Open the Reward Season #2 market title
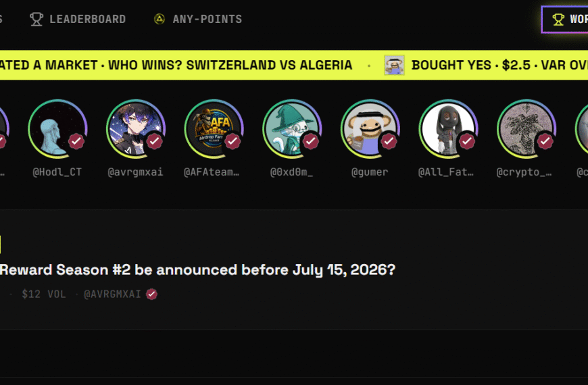This screenshot has height=385, width=588. [197, 270]
